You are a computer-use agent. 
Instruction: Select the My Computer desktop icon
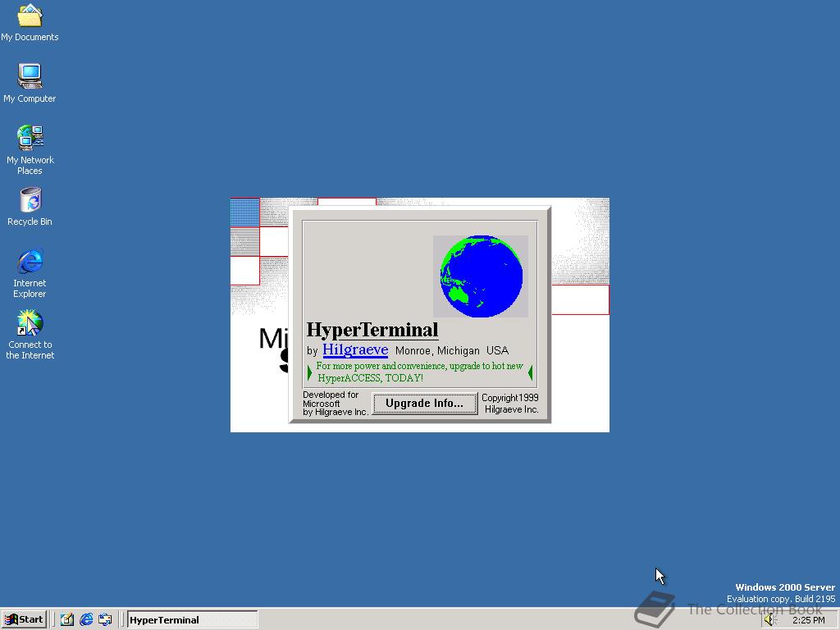[30, 83]
